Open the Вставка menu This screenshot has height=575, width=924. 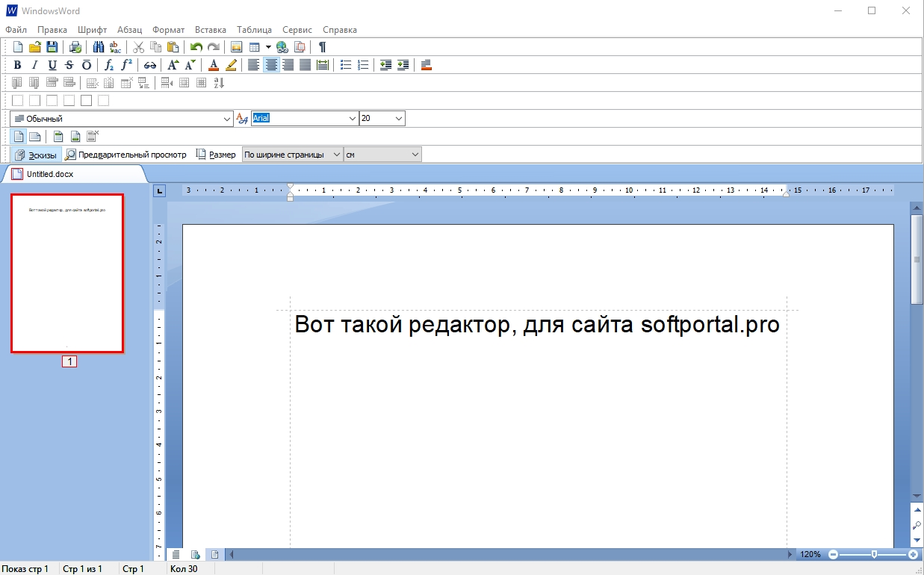(210, 30)
